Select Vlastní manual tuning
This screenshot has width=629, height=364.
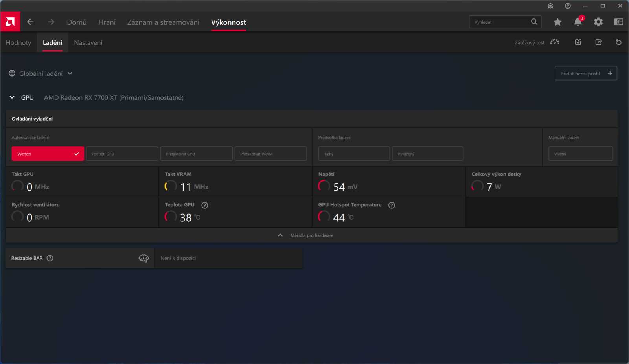(x=581, y=154)
